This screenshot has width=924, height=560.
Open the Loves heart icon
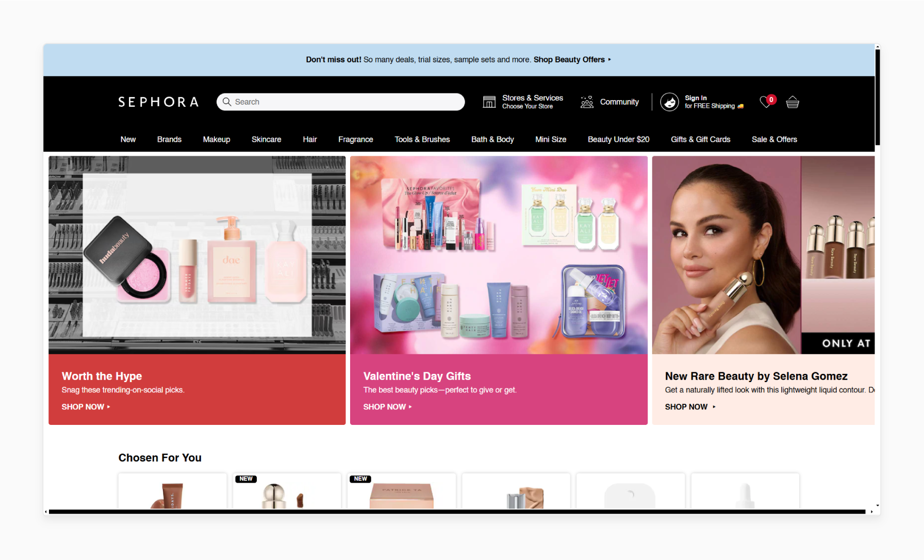click(767, 102)
